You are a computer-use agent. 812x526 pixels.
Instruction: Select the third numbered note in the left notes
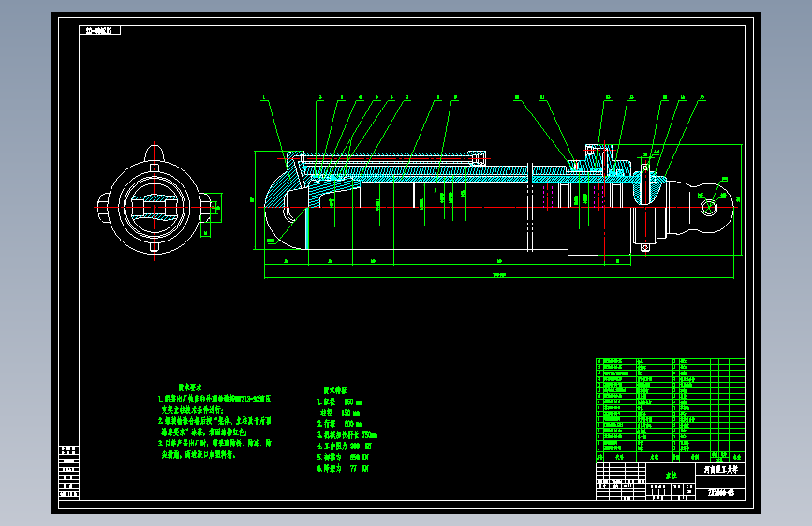[x=214, y=449]
